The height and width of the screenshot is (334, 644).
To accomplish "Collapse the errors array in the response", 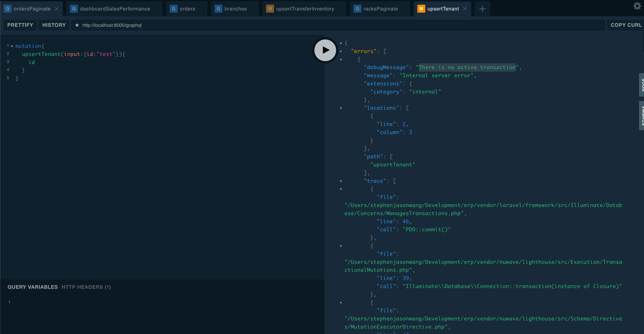I will click(x=341, y=52).
